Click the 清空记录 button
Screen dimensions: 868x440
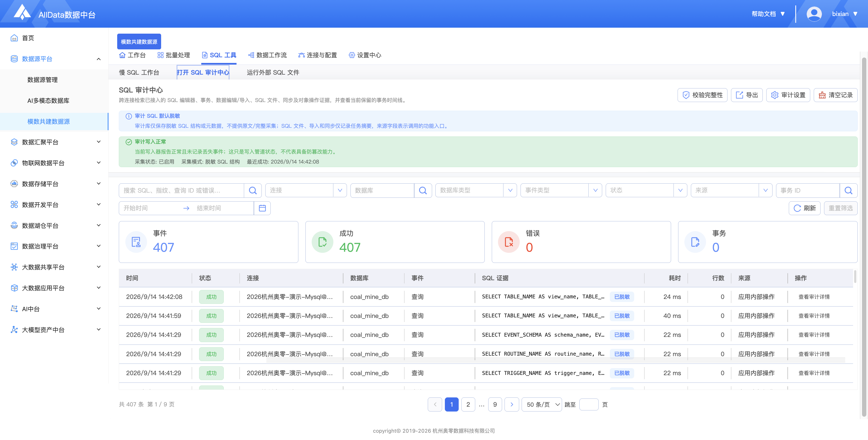click(x=836, y=95)
